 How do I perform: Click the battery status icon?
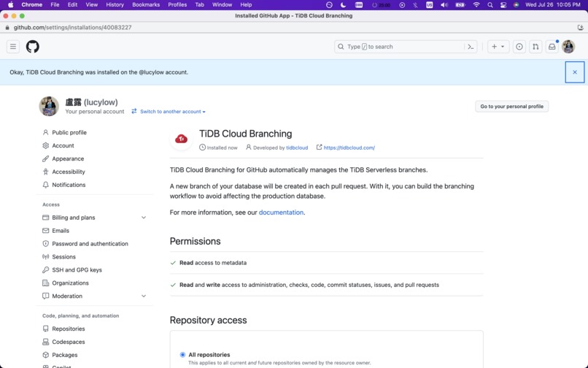[460, 5]
